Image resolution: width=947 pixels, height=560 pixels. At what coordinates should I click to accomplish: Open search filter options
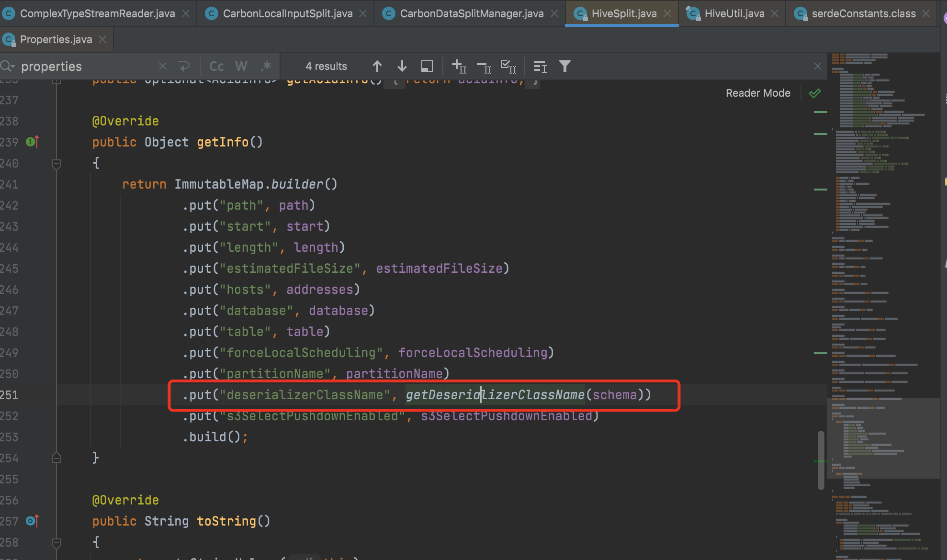coord(565,66)
